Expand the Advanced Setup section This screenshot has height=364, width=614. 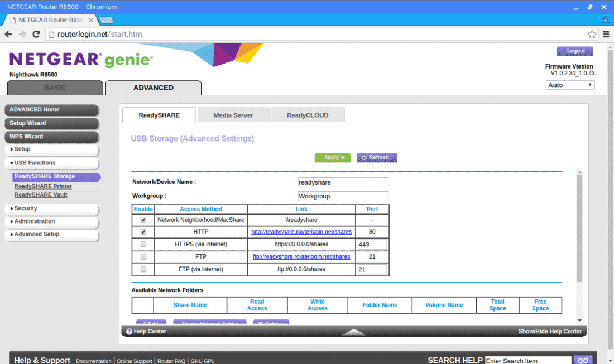click(52, 235)
